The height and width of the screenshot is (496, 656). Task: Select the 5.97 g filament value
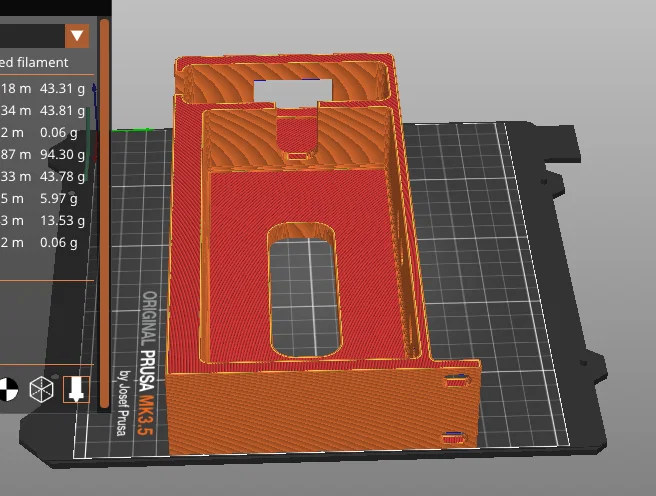[x=59, y=199]
